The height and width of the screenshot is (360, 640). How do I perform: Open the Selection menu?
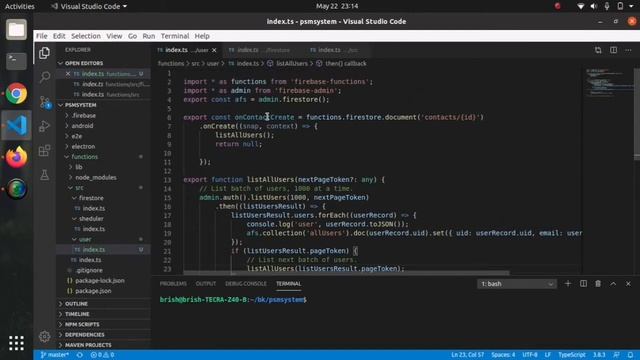click(86, 36)
